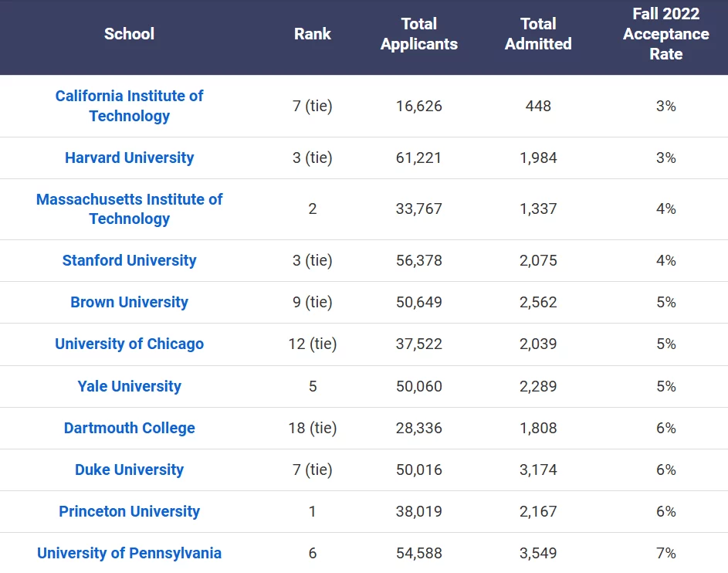Select Princeton's rank 1 cell
Image resolution: width=728 pixels, height=573 pixels.
coord(313,512)
